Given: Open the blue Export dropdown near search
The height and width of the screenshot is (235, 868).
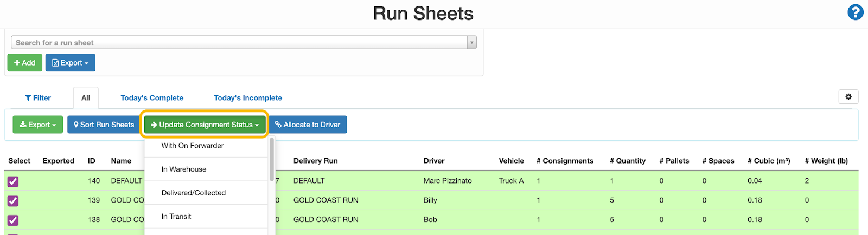Looking at the screenshot, I should [x=70, y=63].
